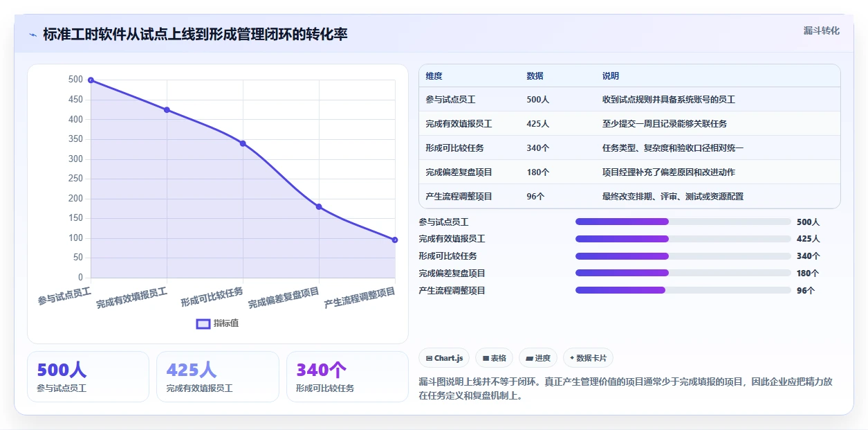Click the chart icon beside the dashboard title

pos(33,35)
